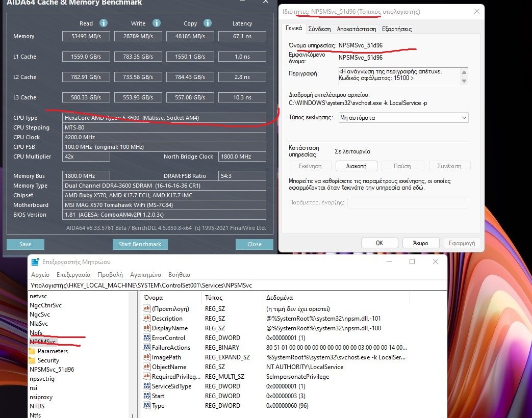The image size is (532, 418).
Task: Select the ServiceSidType DWORD icon
Action: coord(146,386)
